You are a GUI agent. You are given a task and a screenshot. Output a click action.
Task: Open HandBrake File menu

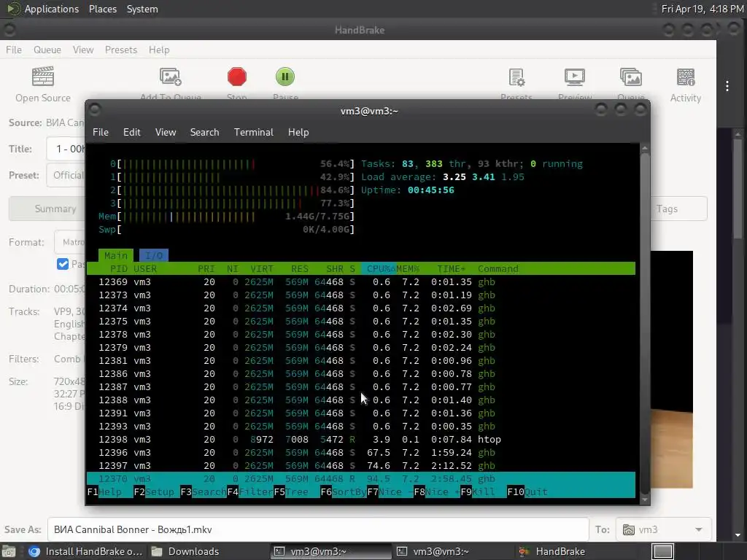coord(14,50)
